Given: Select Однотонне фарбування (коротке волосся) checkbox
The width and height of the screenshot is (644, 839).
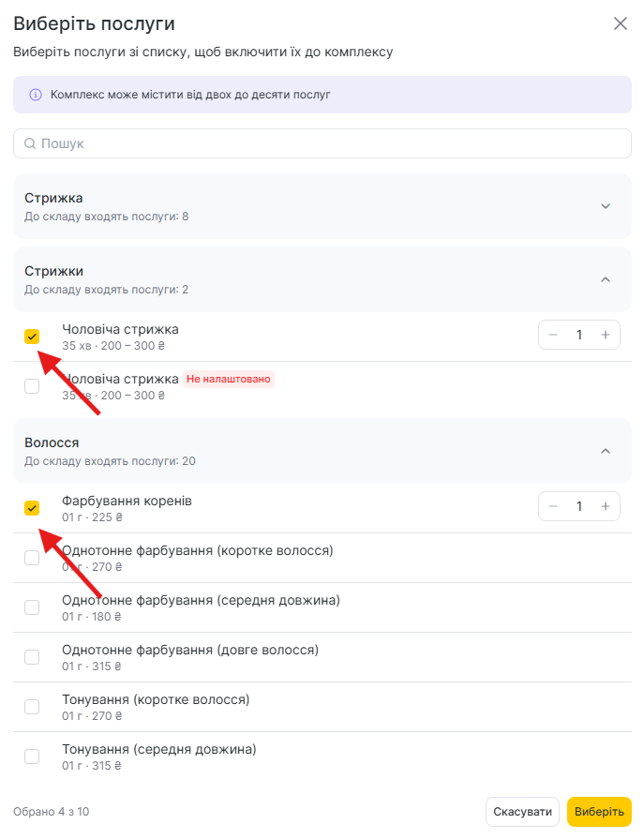Looking at the screenshot, I should click(32, 558).
